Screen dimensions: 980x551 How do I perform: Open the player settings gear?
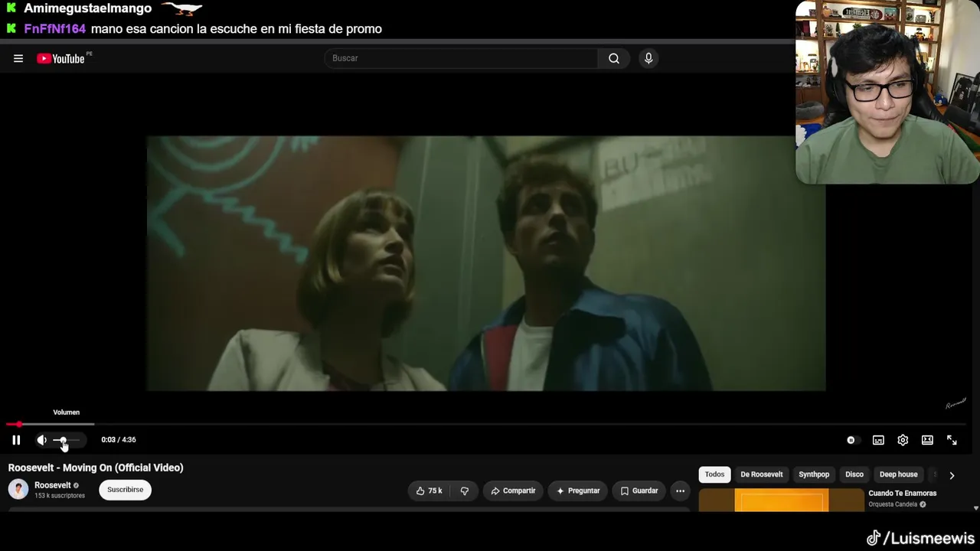(x=903, y=440)
